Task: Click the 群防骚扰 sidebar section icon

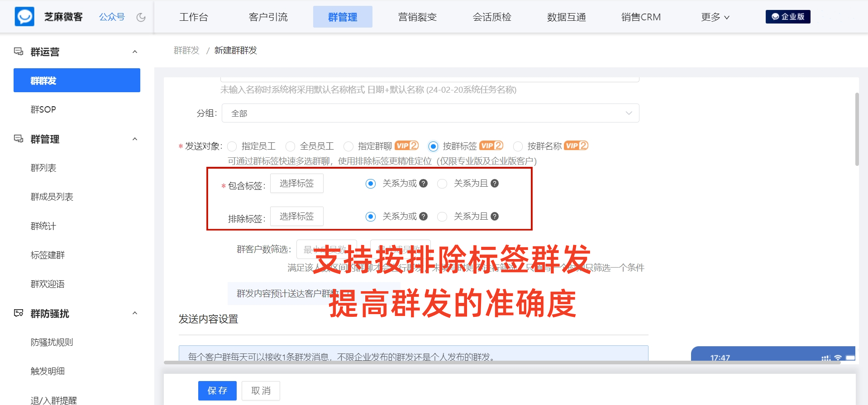Action: coord(19,313)
